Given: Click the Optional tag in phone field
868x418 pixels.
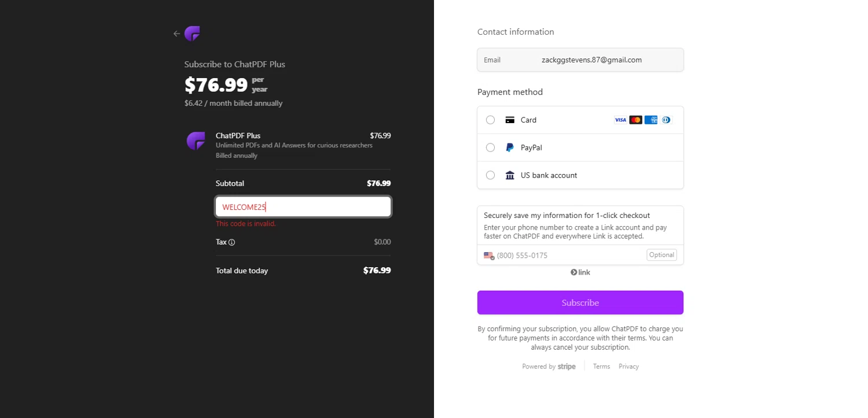Looking at the screenshot, I should point(661,255).
